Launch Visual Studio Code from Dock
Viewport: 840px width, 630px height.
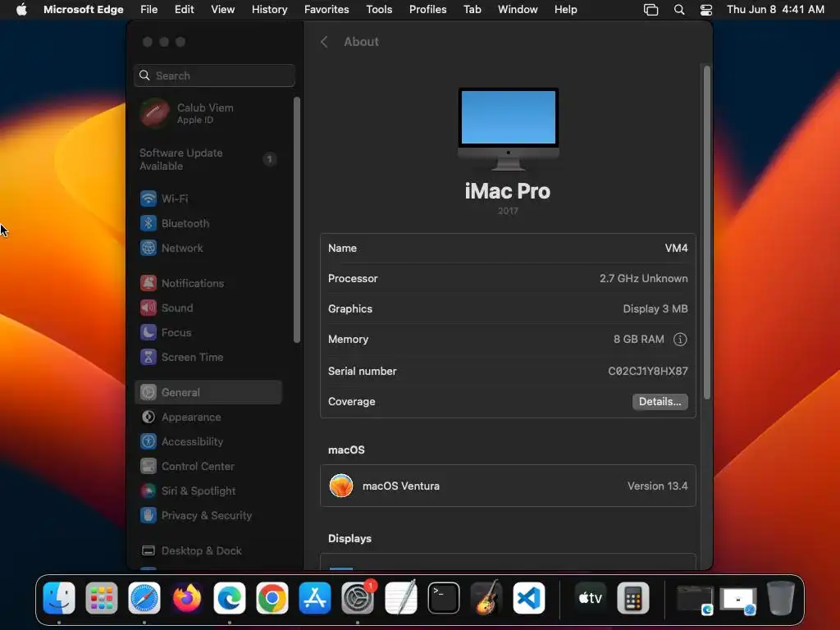(529, 598)
